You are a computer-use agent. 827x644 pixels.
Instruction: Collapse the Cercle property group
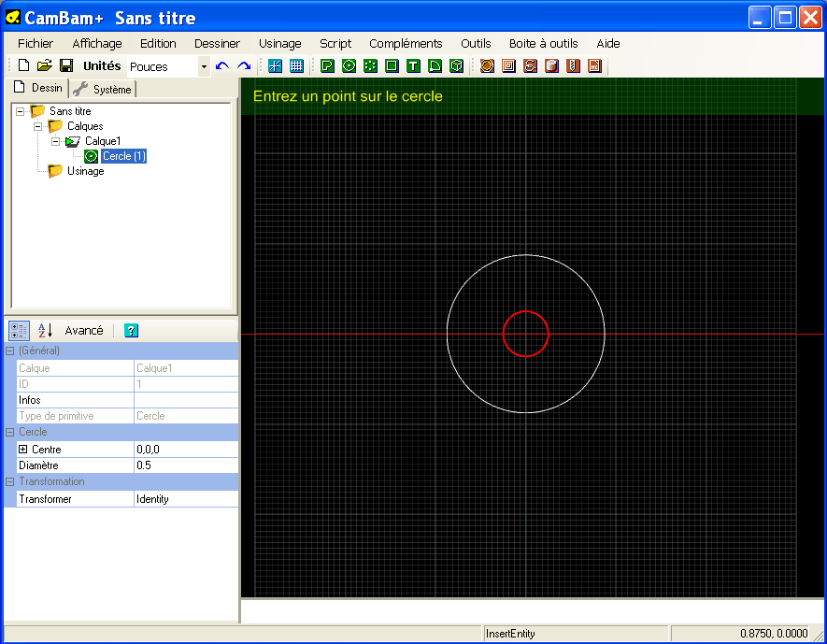(x=10, y=432)
